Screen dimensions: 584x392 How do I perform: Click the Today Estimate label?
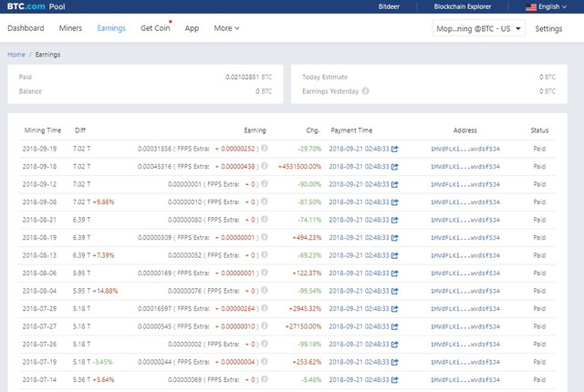(x=325, y=77)
